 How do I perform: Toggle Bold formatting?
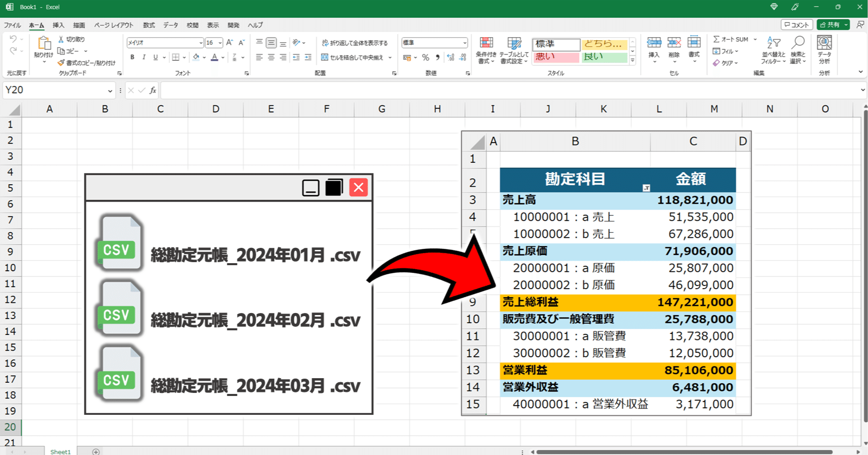(x=132, y=58)
